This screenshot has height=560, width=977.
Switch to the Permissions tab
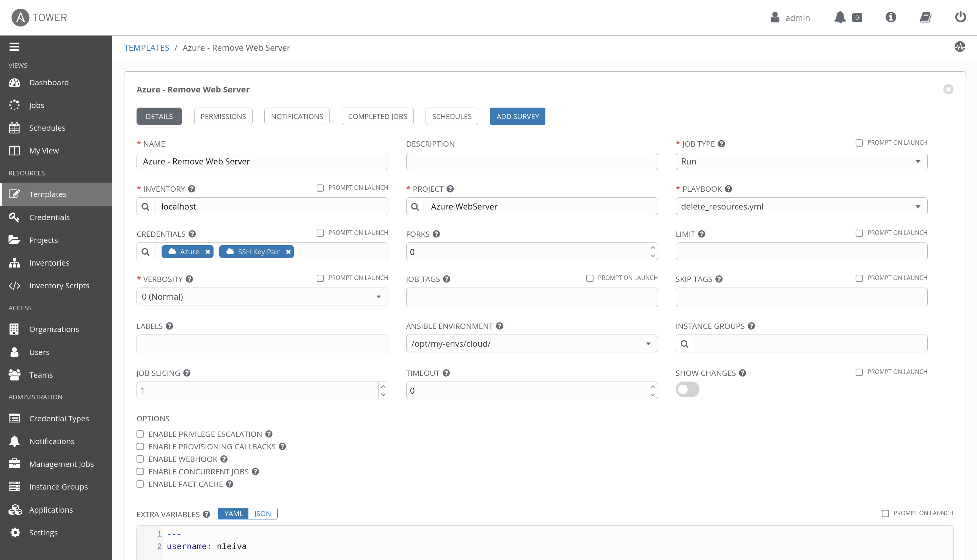(223, 116)
